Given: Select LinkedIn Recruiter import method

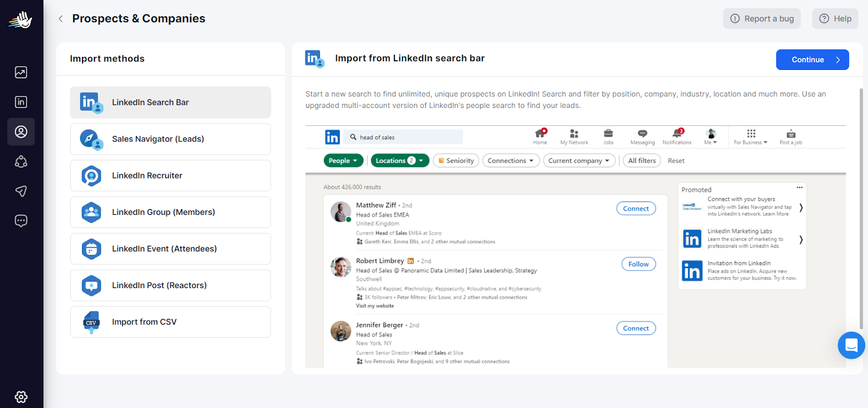Looking at the screenshot, I should [170, 176].
